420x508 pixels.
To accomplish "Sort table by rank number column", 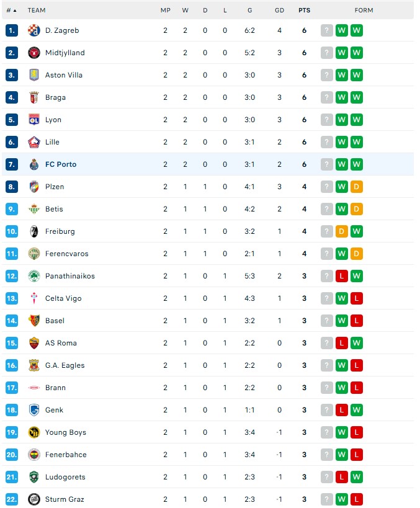I will (11, 11).
